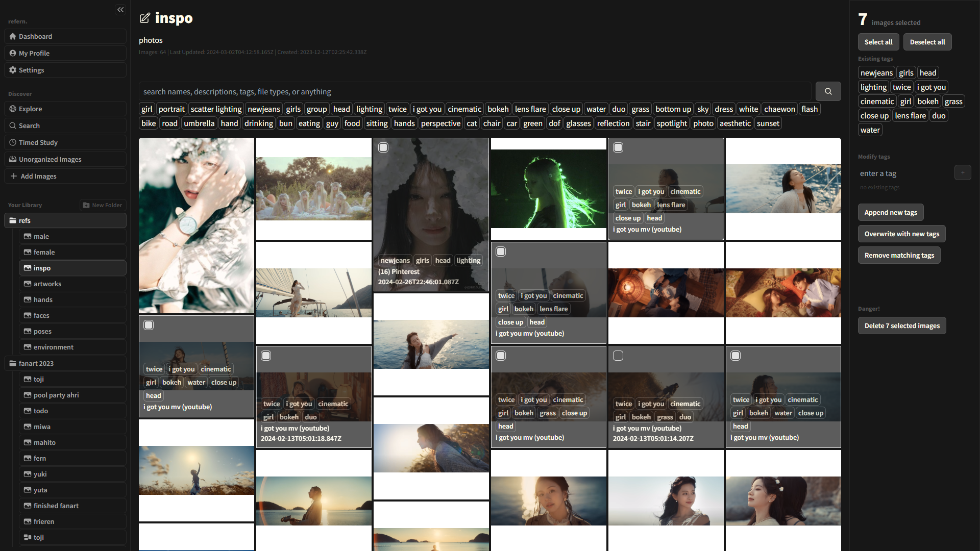The width and height of the screenshot is (980, 551).
Task: Run the search using the magnifier icon
Action: [828, 91]
